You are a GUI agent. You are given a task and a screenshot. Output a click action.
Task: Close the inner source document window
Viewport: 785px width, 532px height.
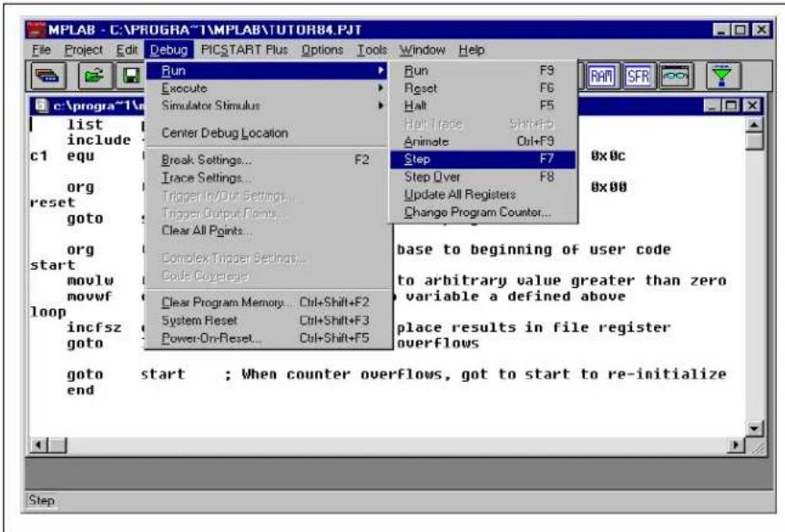point(752,106)
